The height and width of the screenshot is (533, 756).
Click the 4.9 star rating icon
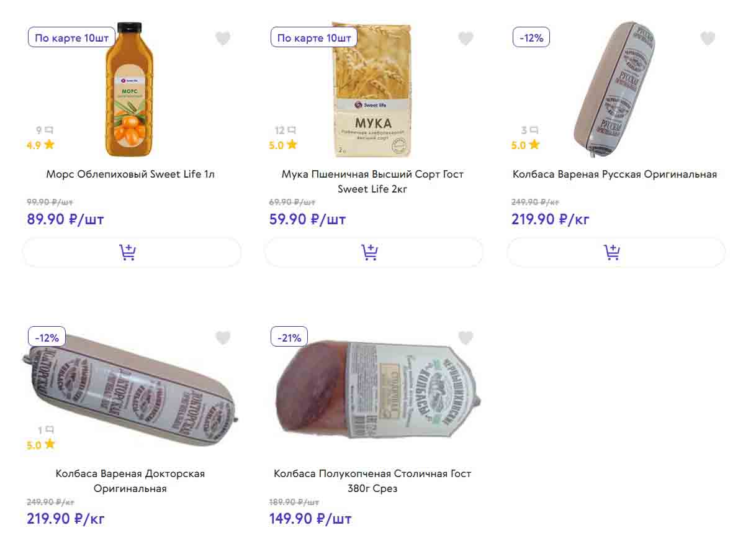(x=49, y=145)
